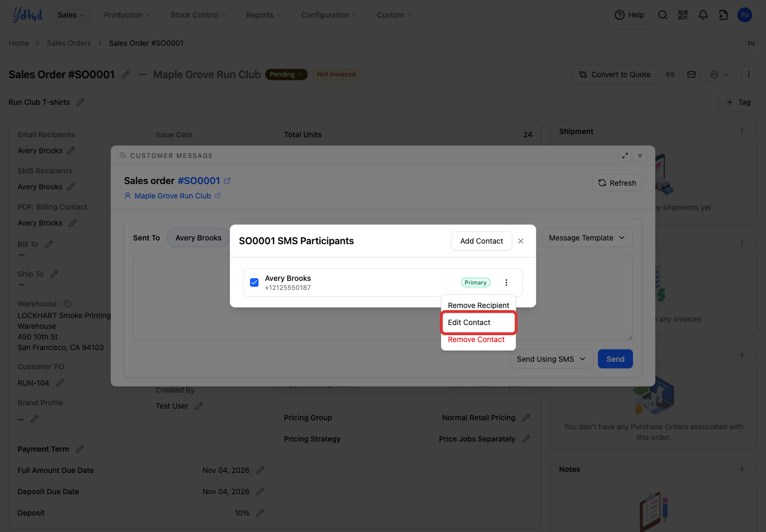Open the Sales menu
The width and height of the screenshot is (766, 532).
pos(71,15)
